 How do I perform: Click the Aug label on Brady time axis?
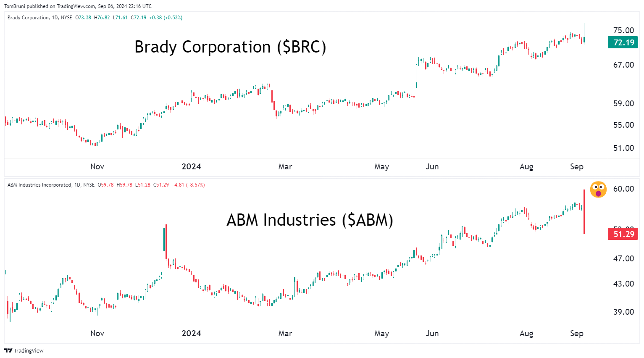(x=526, y=167)
